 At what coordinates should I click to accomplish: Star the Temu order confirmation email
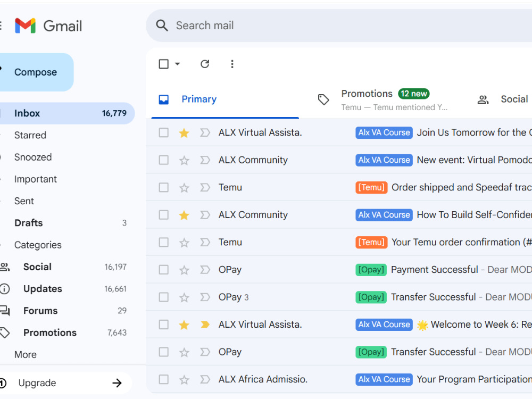[184, 243]
